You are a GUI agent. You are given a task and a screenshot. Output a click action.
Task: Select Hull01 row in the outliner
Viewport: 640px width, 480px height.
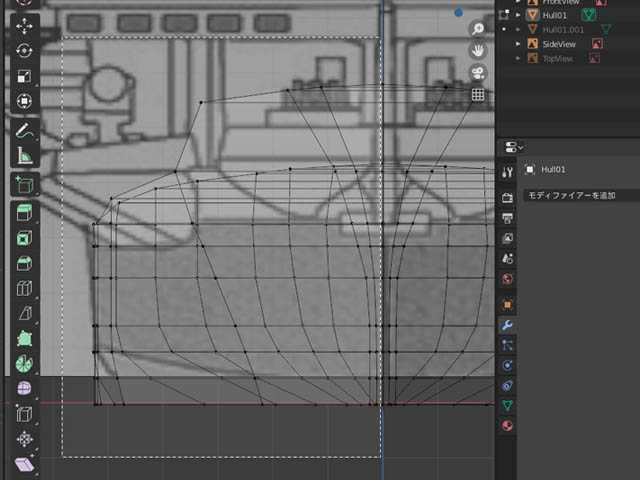coord(555,15)
